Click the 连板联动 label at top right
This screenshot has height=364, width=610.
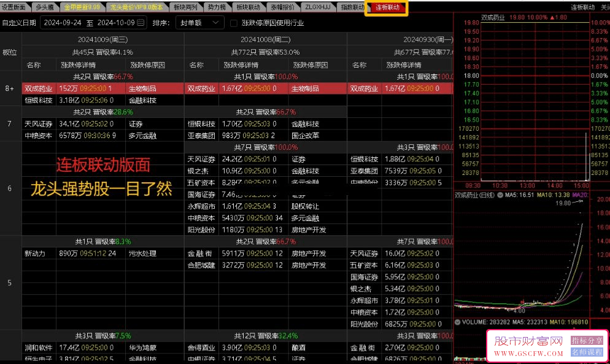pyautogui.click(x=582, y=7)
